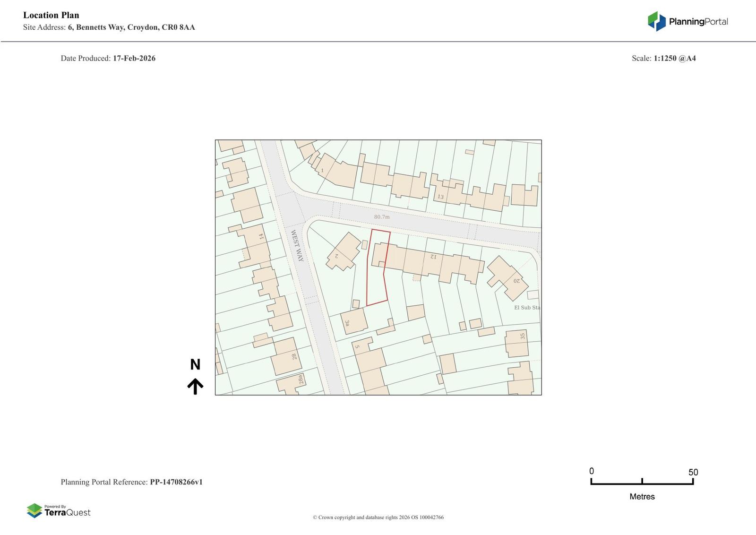The image size is (756, 535).
Task: Click the El Sub Sta map label
Action: point(527,308)
